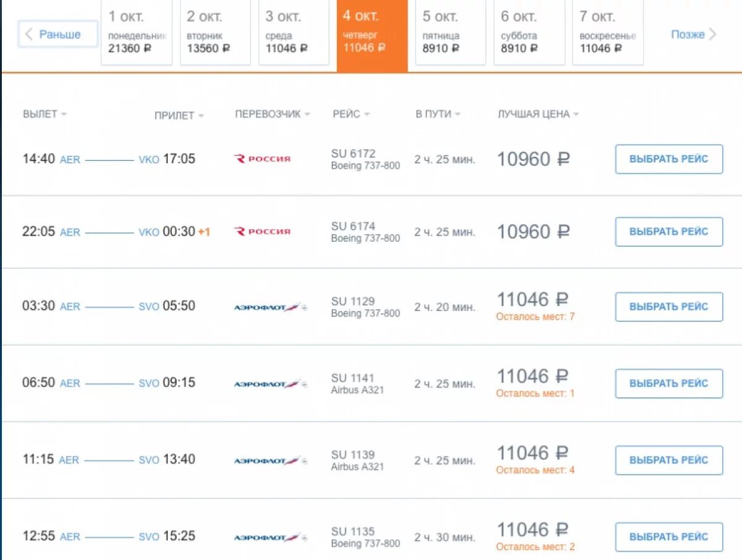Switch to the 5 окт. Friday tab
Screen dimensions: 742x560
tap(451, 32)
